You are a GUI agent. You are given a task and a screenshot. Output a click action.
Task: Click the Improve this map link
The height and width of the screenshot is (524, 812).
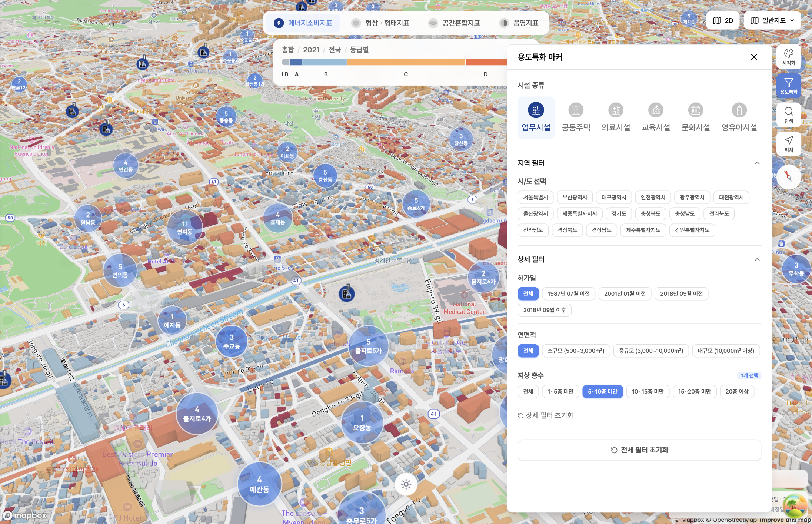785,520
